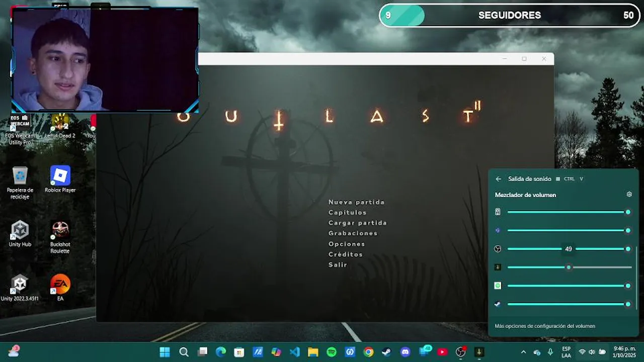Open Papelera de reciclaje desktop icon

(20, 183)
